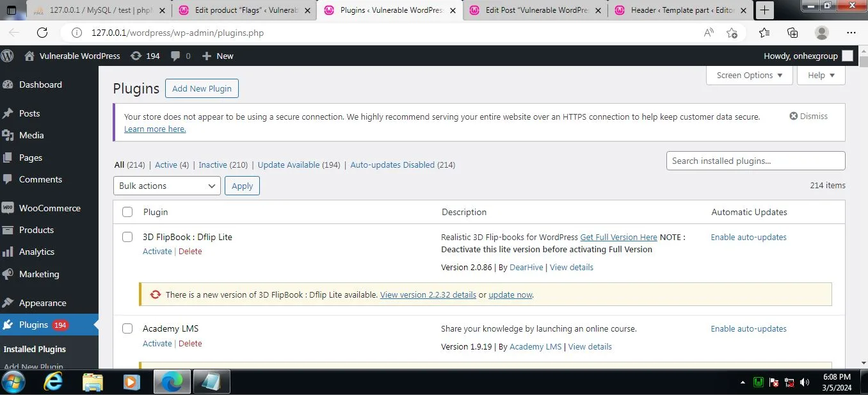Click update now for 3D FlipBook
This screenshot has height=395, width=868.
tap(510, 295)
